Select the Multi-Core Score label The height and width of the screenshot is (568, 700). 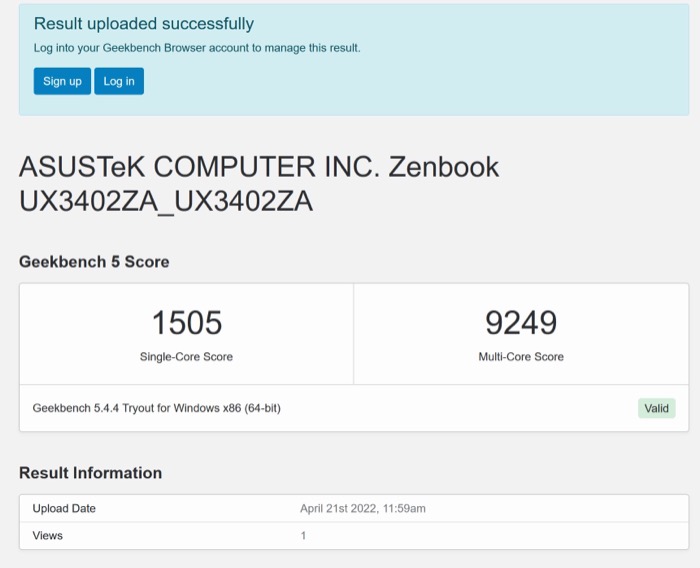point(521,357)
